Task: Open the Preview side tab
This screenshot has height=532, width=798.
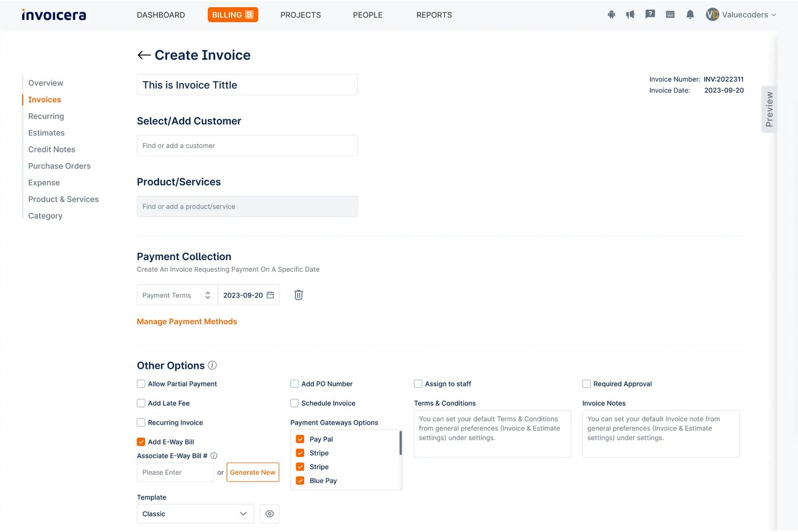Action: pos(769,109)
